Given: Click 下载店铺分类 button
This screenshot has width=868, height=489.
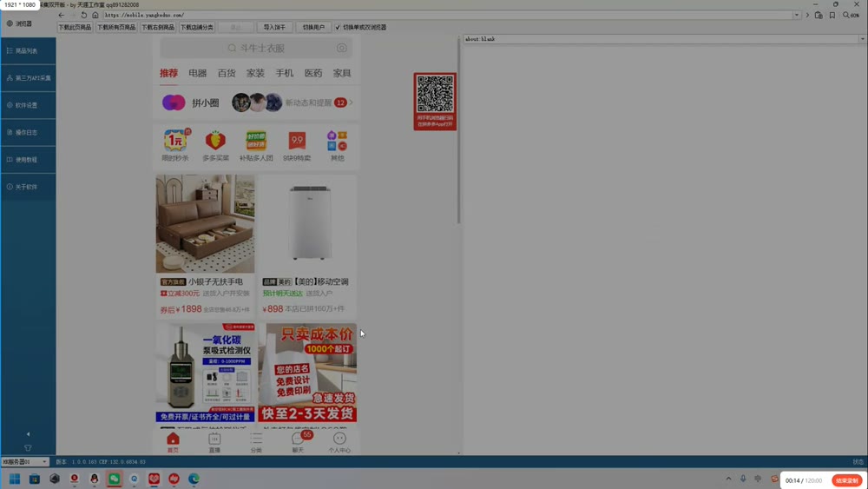Looking at the screenshot, I should (196, 27).
